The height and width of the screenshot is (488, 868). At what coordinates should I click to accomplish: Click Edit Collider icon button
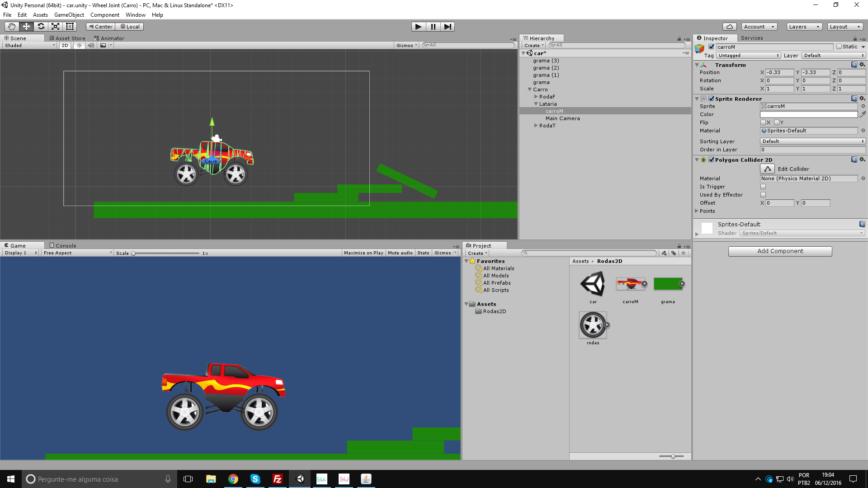point(767,169)
